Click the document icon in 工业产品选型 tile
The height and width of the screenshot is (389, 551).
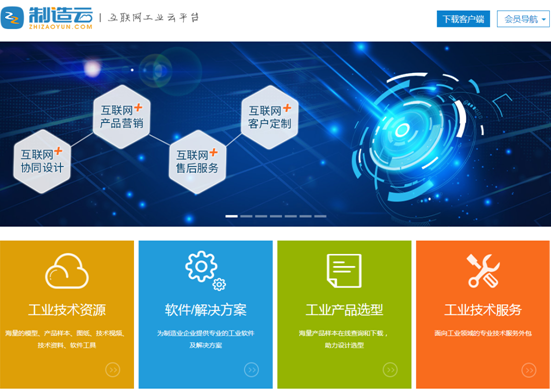pos(344,271)
